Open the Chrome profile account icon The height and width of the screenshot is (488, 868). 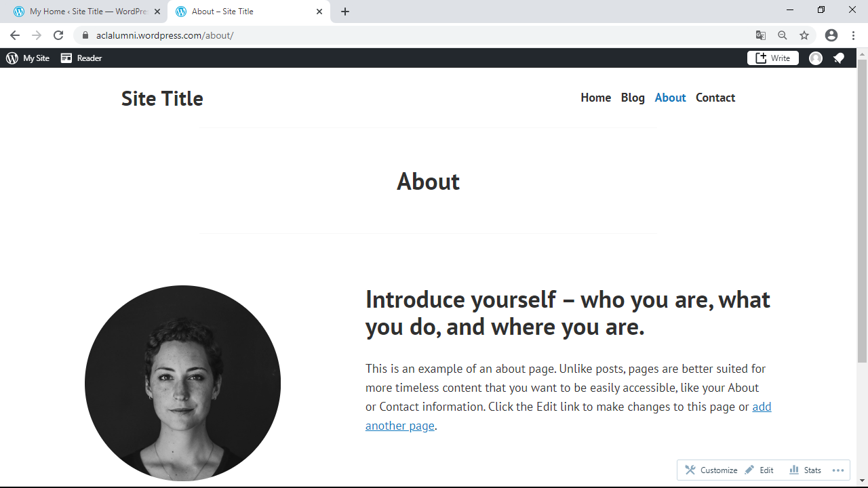(x=831, y=35)
